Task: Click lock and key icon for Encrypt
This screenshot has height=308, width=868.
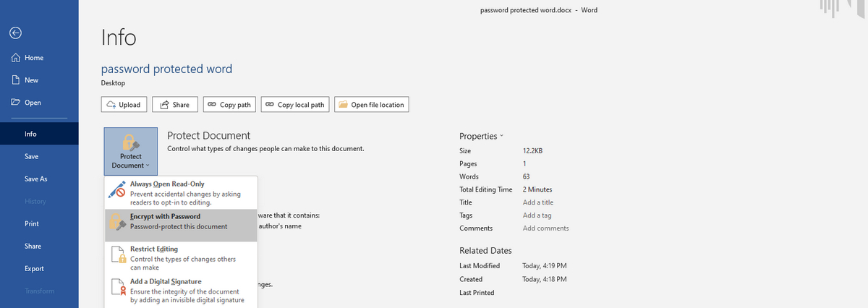Action: click(118, 222)
